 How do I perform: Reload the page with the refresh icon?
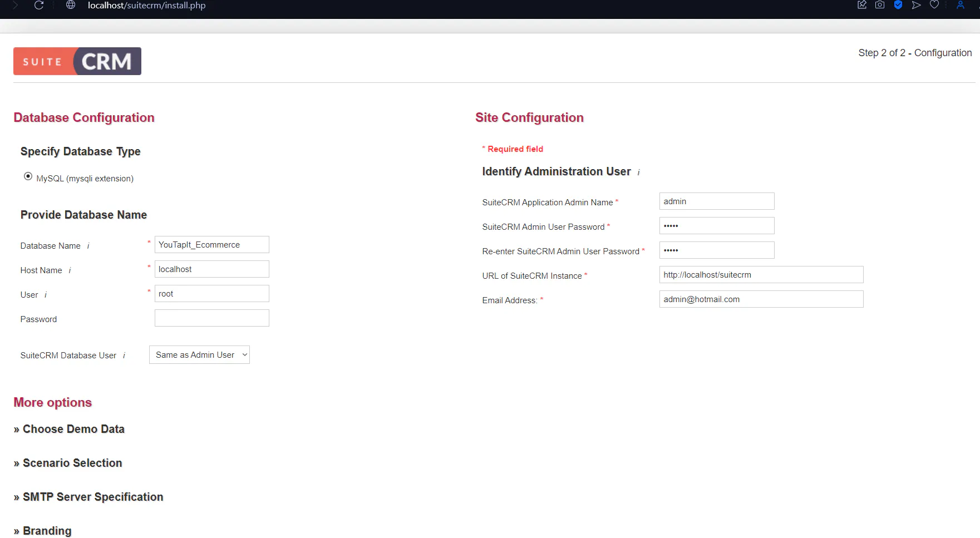point(39,5)
